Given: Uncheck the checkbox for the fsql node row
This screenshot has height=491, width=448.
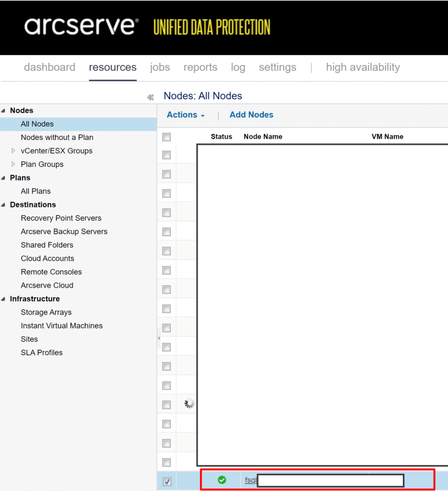Looking at the screenshot, I should 166,481.
